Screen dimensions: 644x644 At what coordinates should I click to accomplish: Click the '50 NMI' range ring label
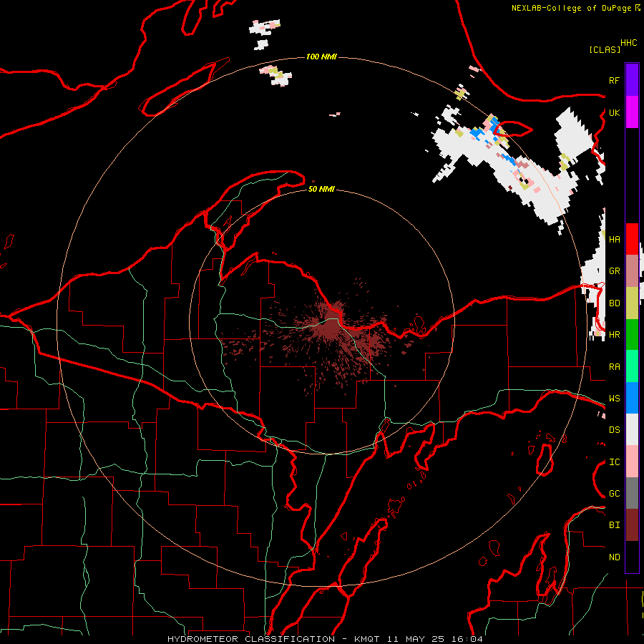point(321,189)
